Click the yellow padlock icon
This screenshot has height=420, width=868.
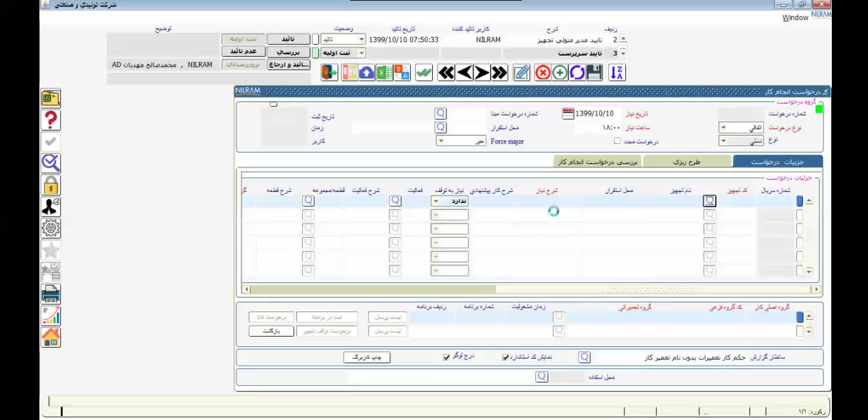50,185
